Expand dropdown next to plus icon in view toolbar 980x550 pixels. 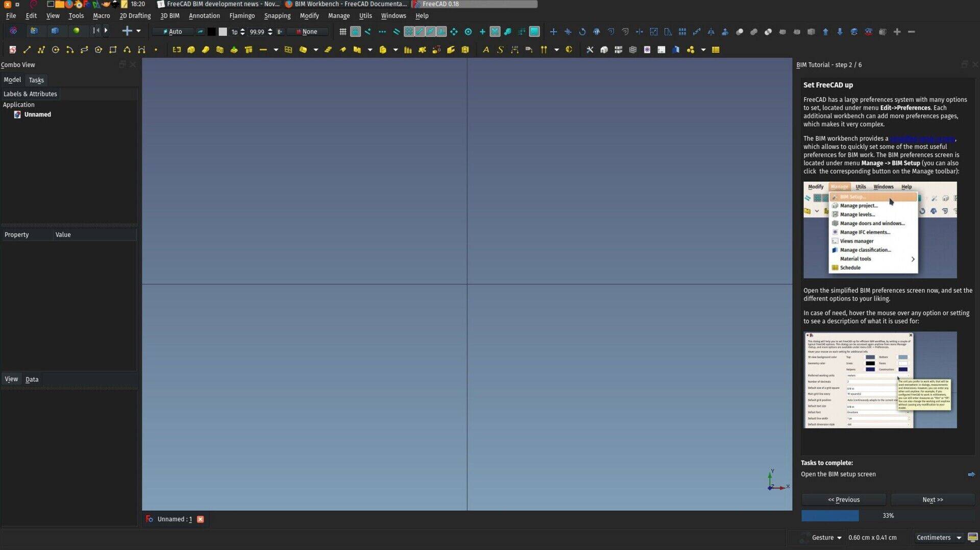[138, 32]
